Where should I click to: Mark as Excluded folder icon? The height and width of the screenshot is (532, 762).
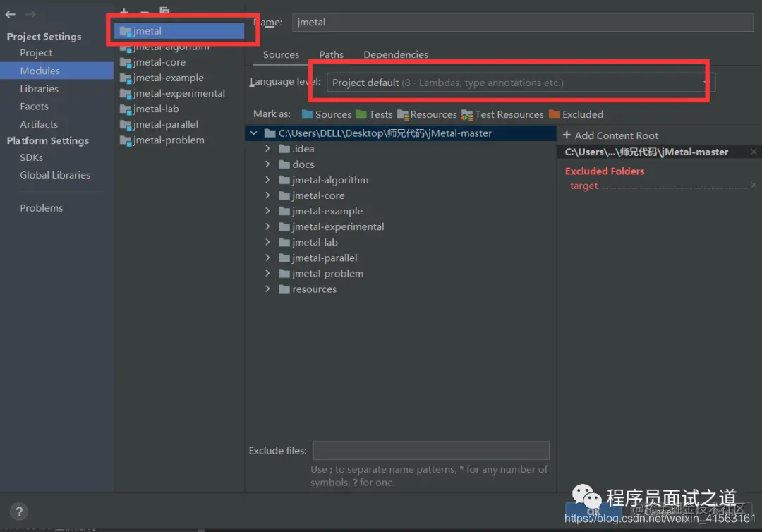click(554, 114)
